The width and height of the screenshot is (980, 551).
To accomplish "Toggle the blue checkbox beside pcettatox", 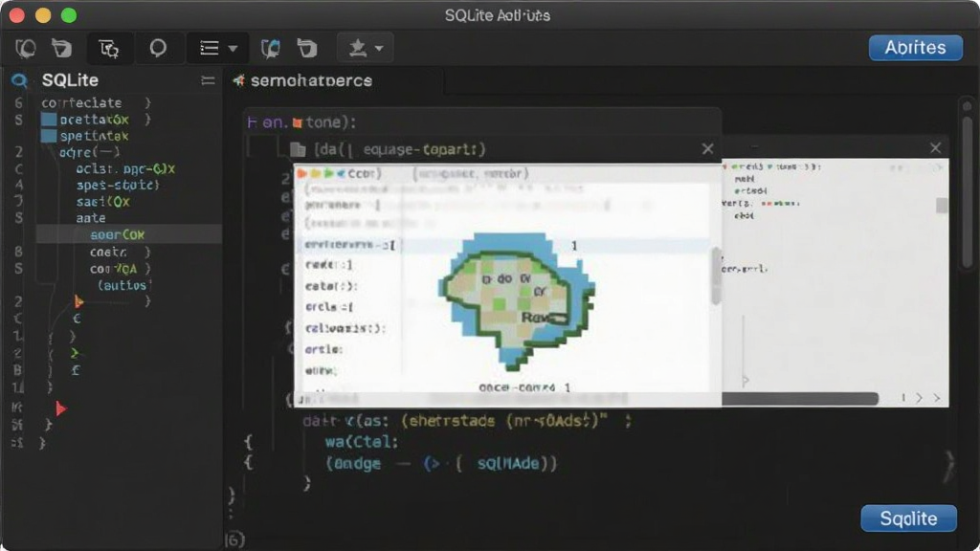I will tap(49, 120).
